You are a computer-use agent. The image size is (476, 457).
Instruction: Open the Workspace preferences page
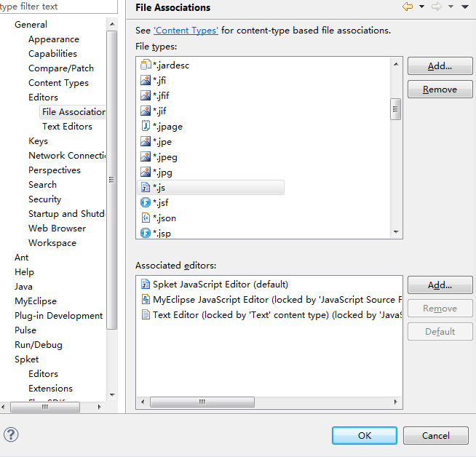pyautogui.click(x=52, y=243)
